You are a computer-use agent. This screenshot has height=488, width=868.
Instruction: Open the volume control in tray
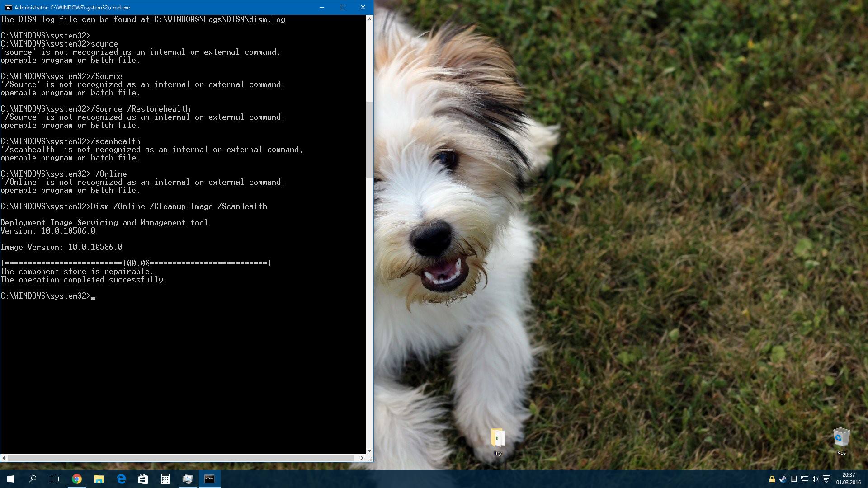tap(815, 479)
